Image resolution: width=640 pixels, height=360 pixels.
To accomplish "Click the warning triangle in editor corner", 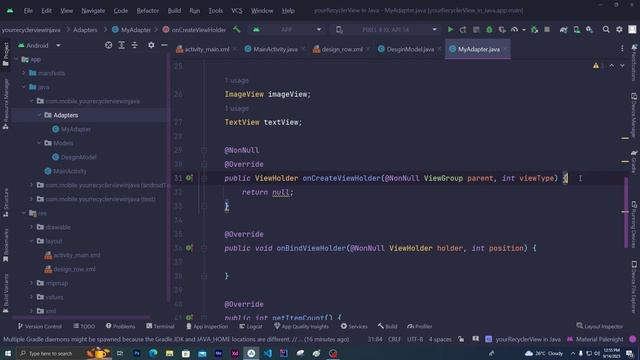I will pyautogui.click(x=596, y=66).
